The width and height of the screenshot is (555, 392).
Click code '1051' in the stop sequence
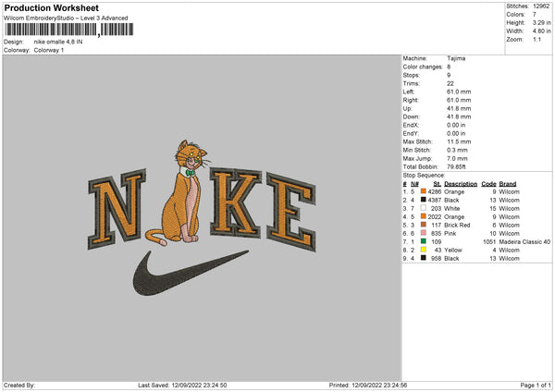[x=489, y=241]
